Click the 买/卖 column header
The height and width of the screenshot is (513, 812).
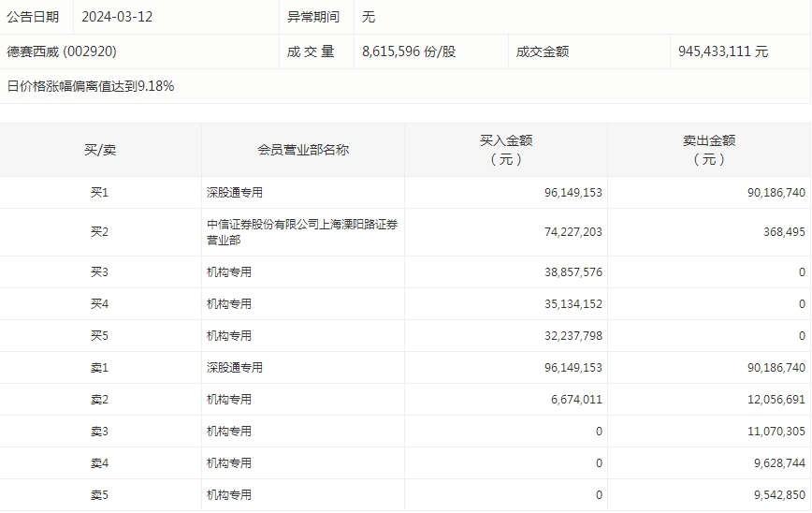click(x=100, y=150)
